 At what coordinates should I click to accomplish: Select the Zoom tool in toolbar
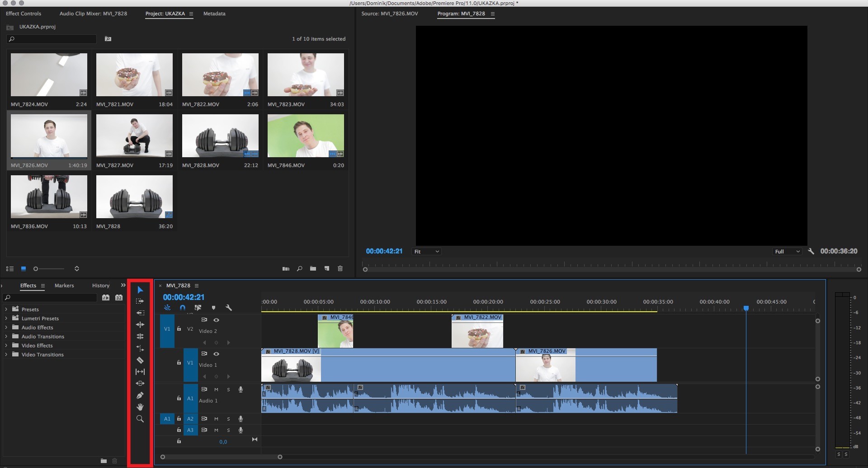click(140, 419)
